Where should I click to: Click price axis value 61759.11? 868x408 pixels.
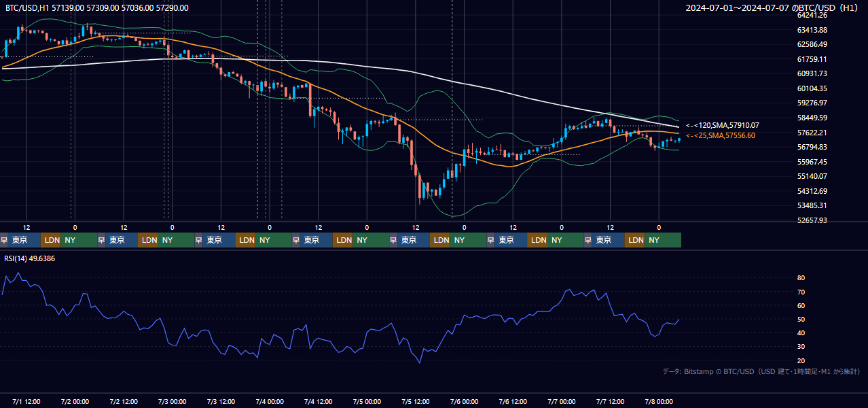[x=812, y=59]
